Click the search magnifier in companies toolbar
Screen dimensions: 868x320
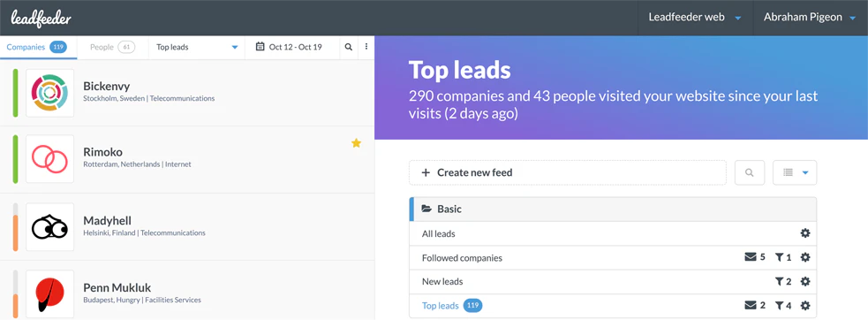pyautogui.click(x=348, y=47)
